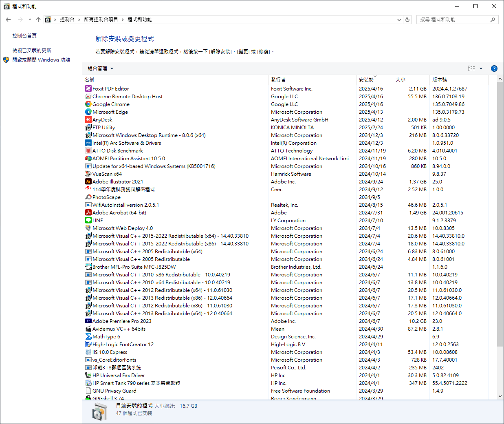Expand the address bar history dropdown
The height and width of the screenshot is (424, 504).
pos(399,20)
